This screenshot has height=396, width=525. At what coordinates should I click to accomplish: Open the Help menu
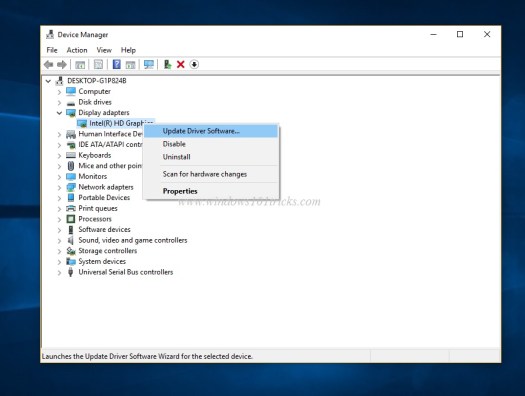click(x=128, y=50)
